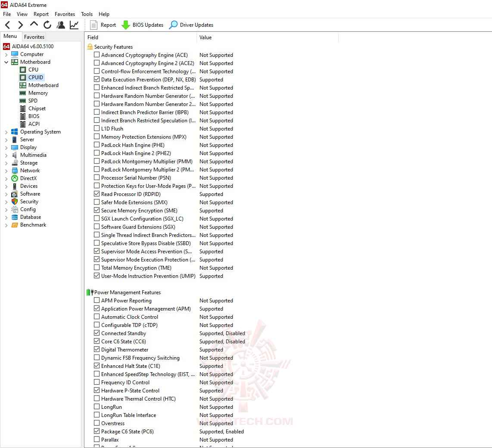Click the green BIOS Updates arrow icon

126,25
